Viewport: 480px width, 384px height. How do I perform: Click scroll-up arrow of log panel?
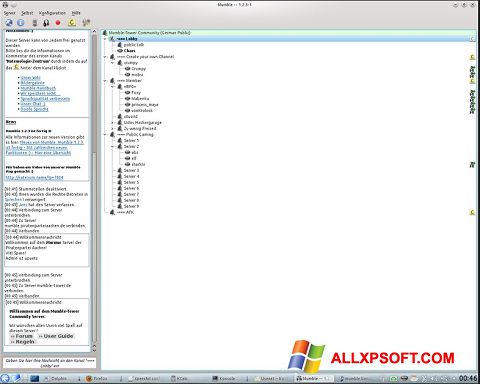[x=94, y=32]
